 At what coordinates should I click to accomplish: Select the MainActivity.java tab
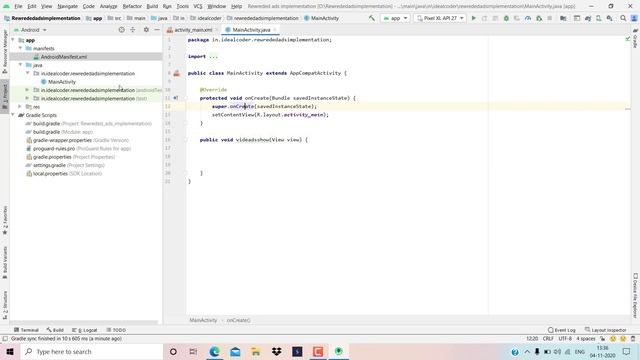point(251,30)
